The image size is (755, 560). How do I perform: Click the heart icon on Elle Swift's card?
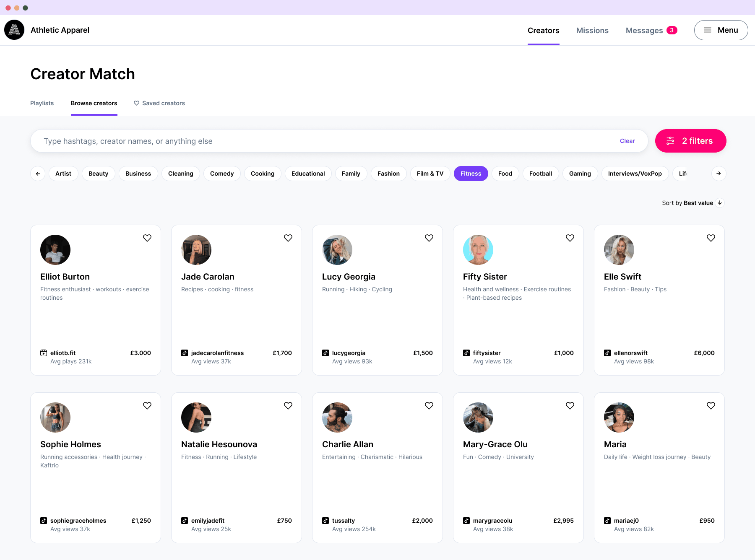(711, 238)
